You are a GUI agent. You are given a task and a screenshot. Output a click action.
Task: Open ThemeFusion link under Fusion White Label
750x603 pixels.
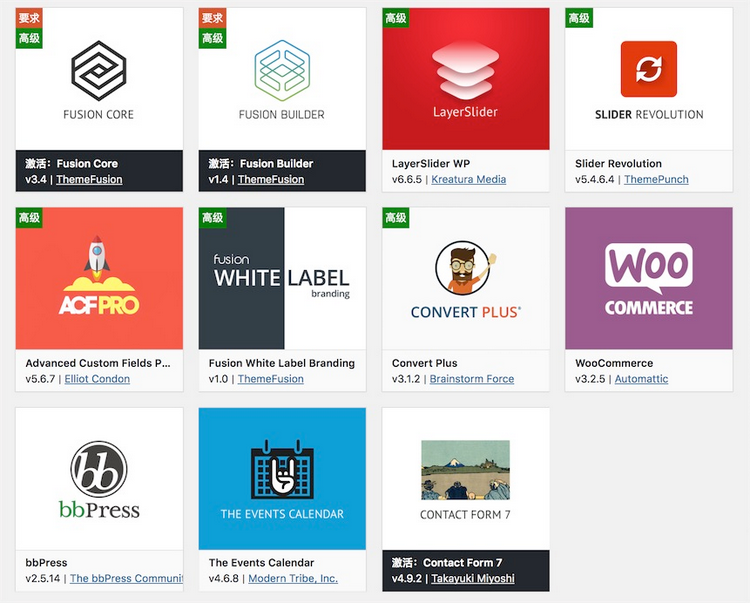(271, 379)
